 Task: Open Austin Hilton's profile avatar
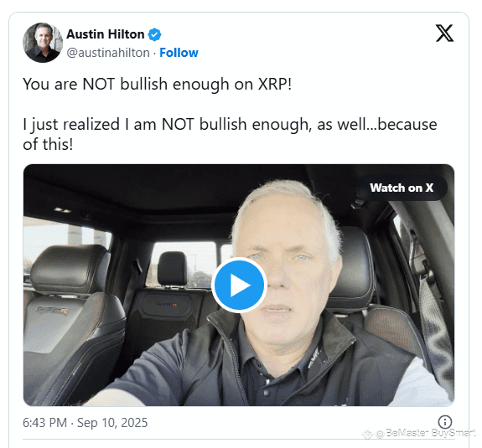[43, 43]
